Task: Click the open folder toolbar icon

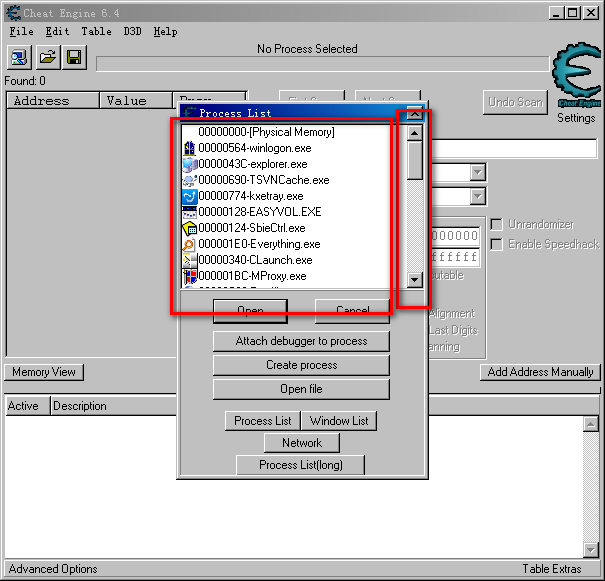Action: click(48, 58)
